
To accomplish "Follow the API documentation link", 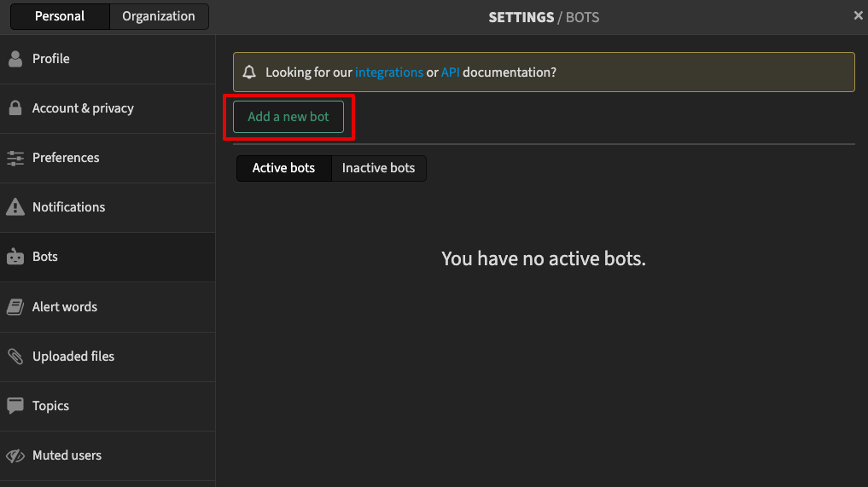I will point(450,72).
